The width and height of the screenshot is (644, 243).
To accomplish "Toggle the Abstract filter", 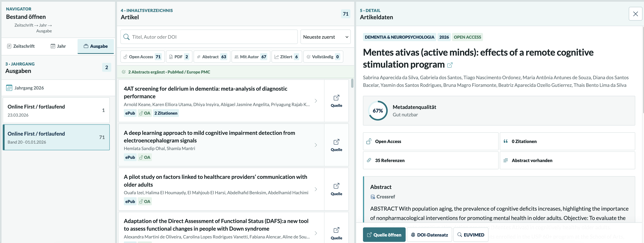I will click(x=212, y=57).
